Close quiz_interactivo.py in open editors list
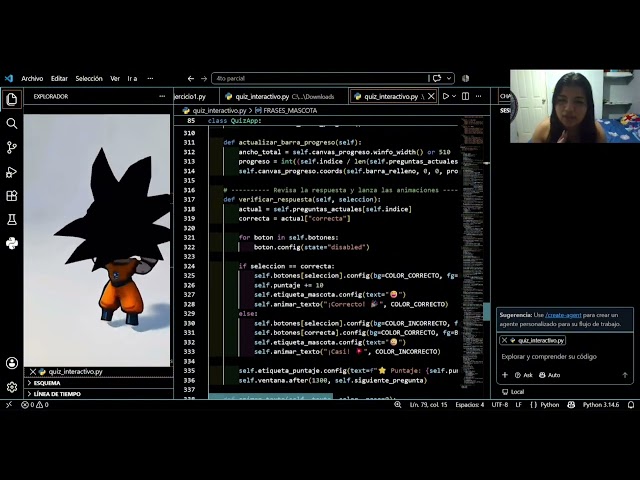The width and height of the screenshot is (640, 480). pos(33,371)
